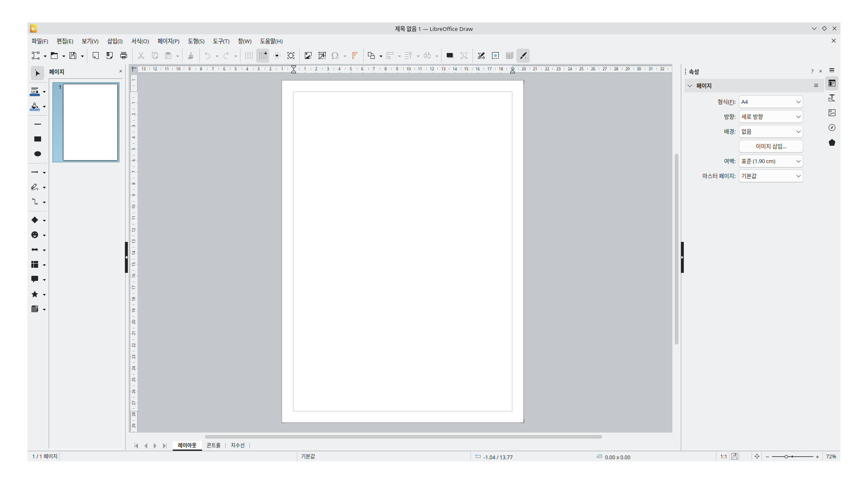This screenshot has height=494, width=868.
Task: Pick the Connectors tool
Action: (35, 202)
